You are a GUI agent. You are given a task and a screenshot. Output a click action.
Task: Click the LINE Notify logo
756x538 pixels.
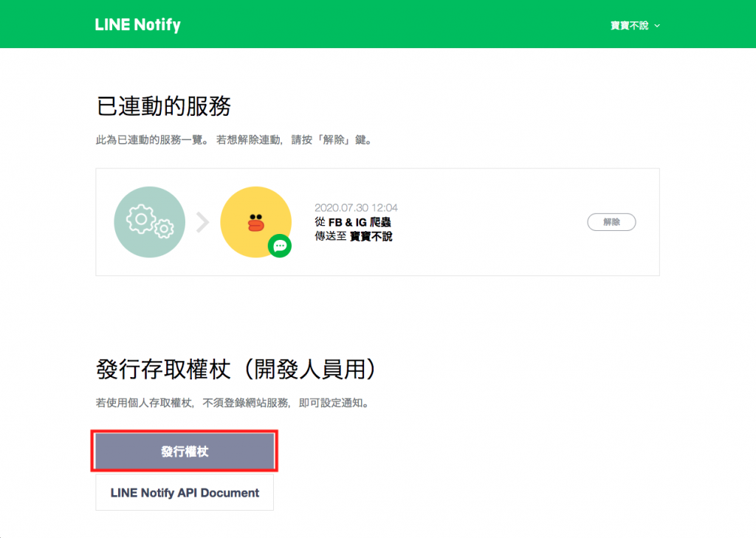pyautogui.click(x=137, y=24)
